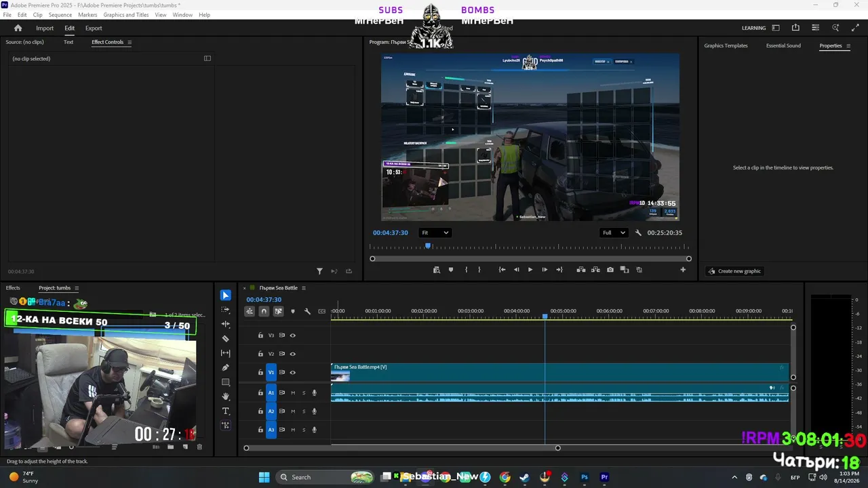Switch to the Text tab
The width and height of the screenshot is (868, 488).
pyautogui.click(x=68, y=42)
